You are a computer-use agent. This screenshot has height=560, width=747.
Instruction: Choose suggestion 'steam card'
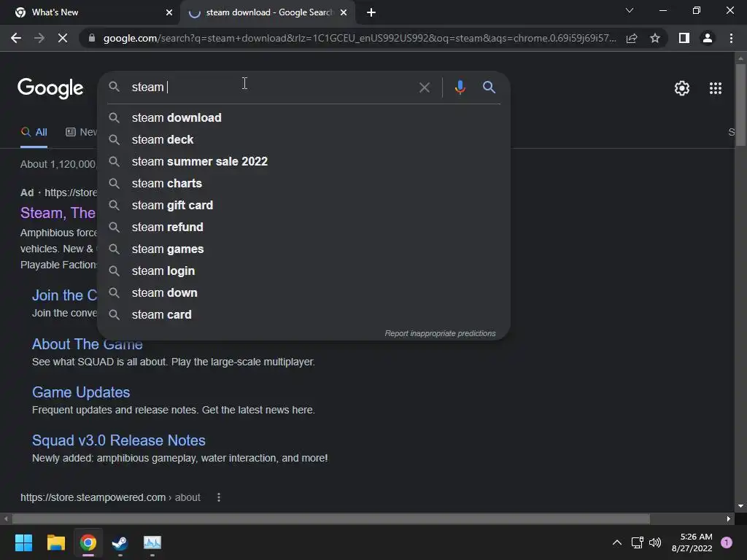(x=304, y=315)
